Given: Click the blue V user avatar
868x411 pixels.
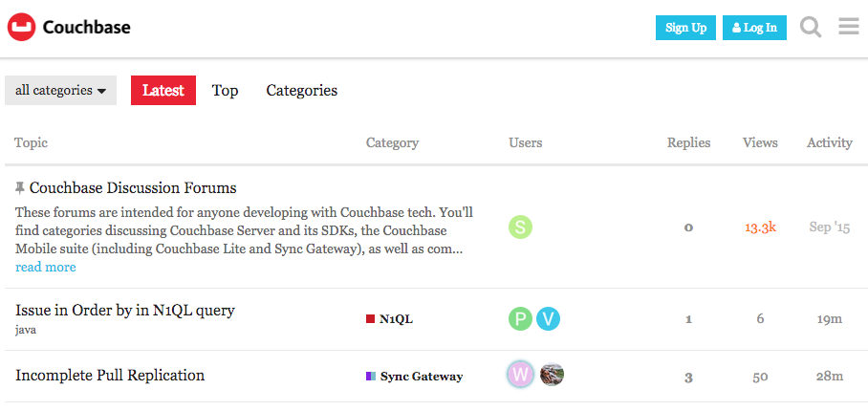Looking at the screenshot, I should click(548, 319).
